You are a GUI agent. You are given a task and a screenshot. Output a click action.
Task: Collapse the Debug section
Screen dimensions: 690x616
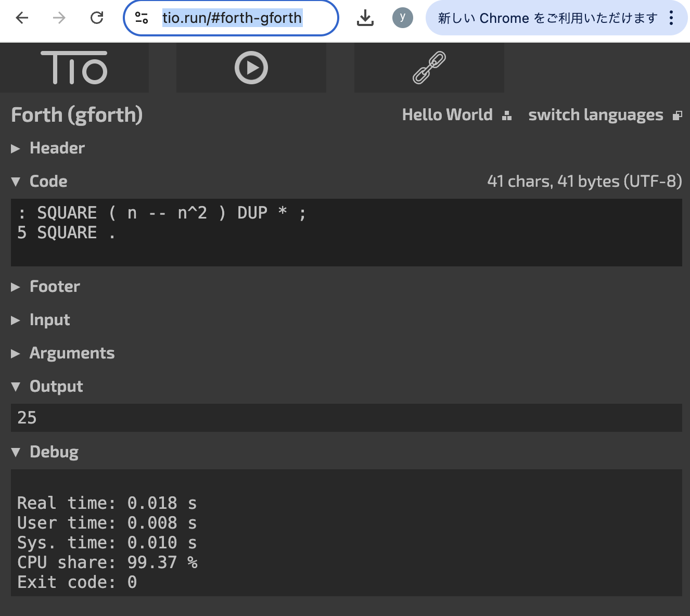click(x=54, y=452)
